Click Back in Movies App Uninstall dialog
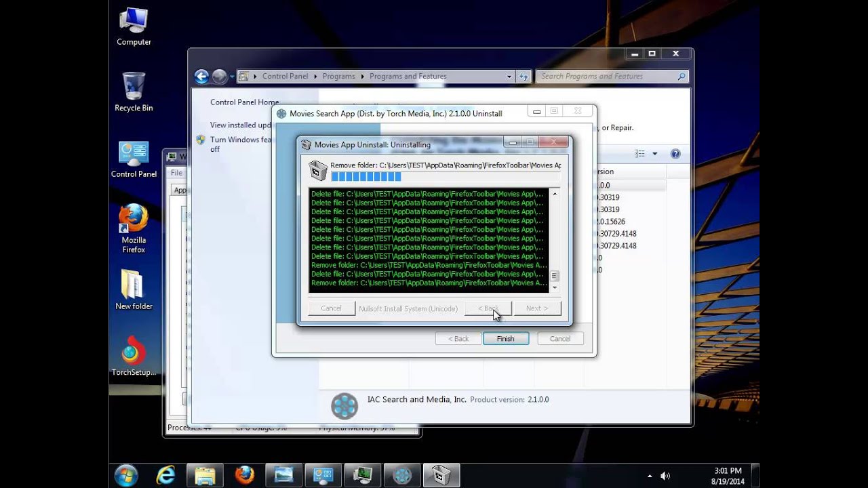 (488, 308)
